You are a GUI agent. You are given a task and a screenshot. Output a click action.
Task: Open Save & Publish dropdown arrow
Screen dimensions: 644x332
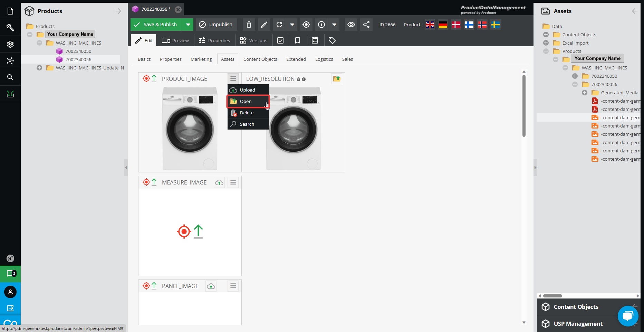click(x=188, y=25)
